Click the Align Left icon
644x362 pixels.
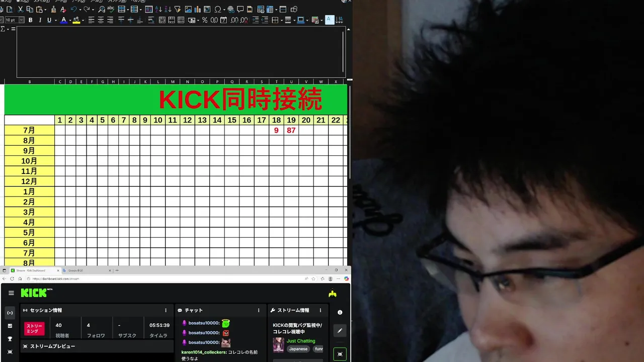[91, 20]
